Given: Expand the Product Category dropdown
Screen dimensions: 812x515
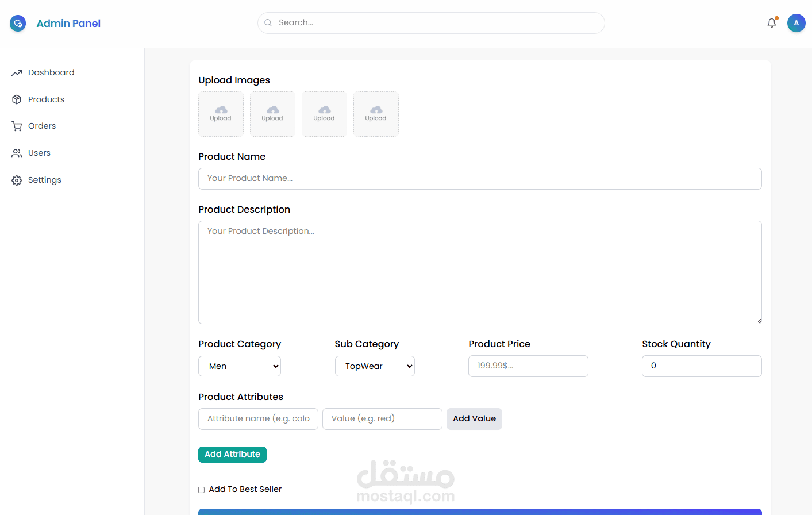Looking at the screenshot, I should click(240, 366).
